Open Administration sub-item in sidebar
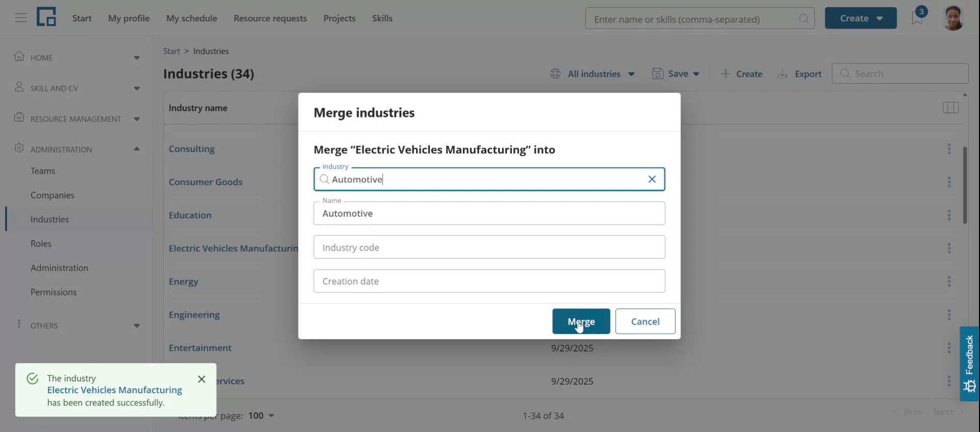The height and width of the screenshot is (432, 980). pyautogui.click(x=59, y=268)
